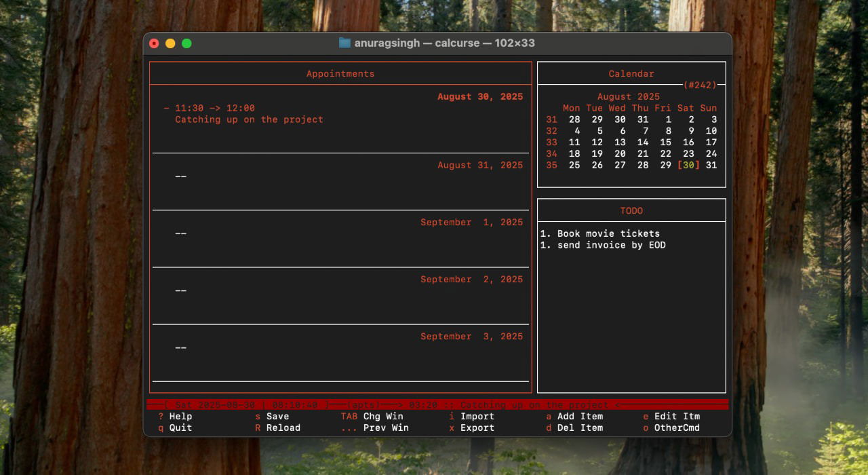Click the Edit Itm command
Image resolution: width=868 pixels, height=475 pixels.
coord(677,417)
